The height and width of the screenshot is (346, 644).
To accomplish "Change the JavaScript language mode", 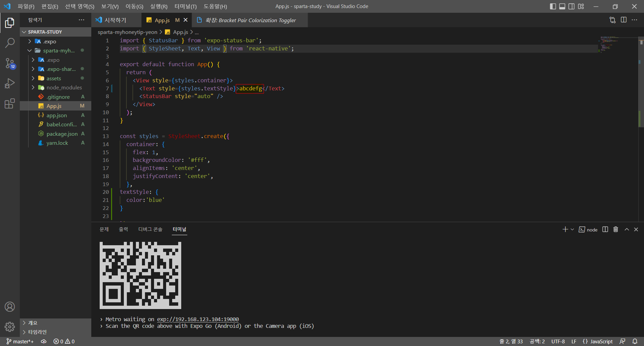I will point(597,341).
